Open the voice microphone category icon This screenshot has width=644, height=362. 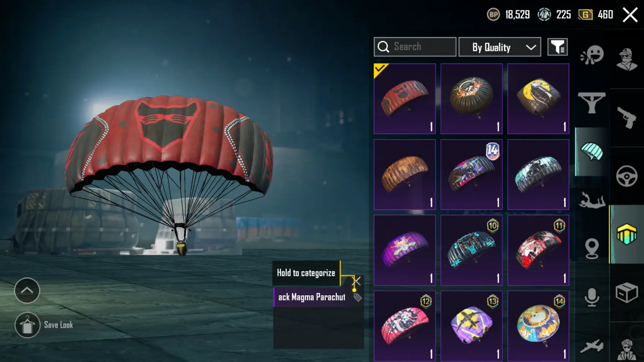point(592,297)
